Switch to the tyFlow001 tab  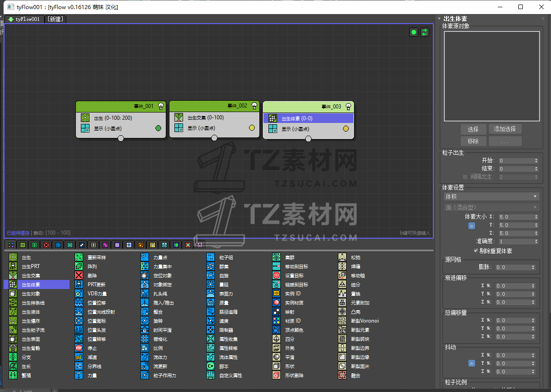click(25, 20)
